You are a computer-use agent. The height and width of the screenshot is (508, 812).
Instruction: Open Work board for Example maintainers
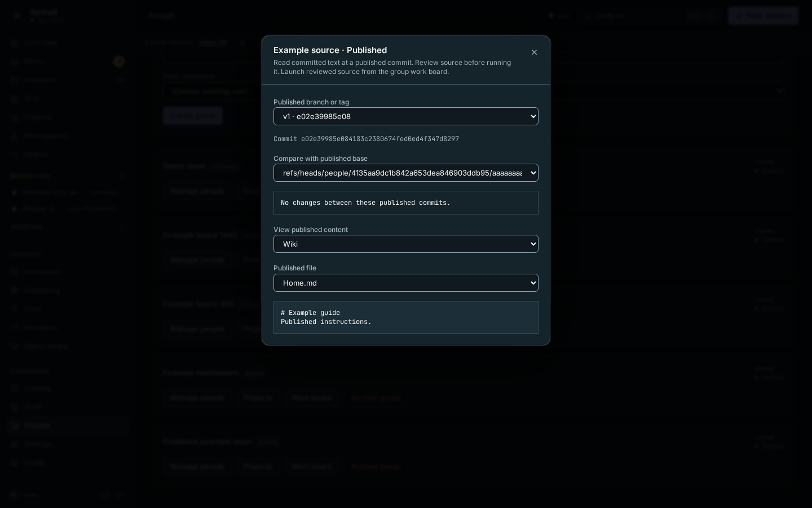tap(312, 397)
